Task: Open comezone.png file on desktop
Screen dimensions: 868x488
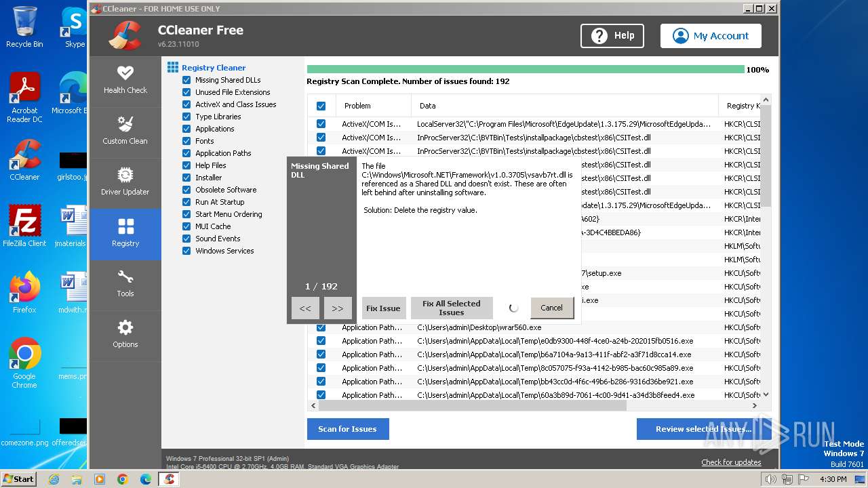Action: [x=24, y=431]
